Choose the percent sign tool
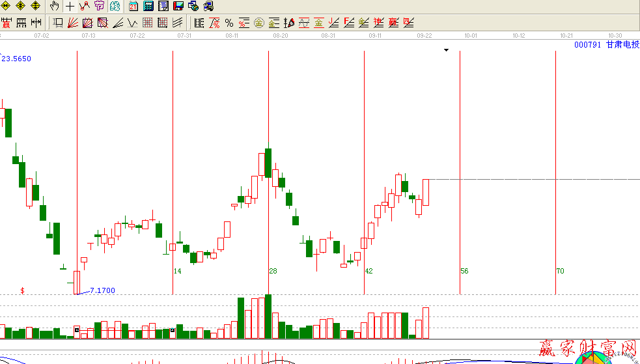Screen dimensions: 640x364 (229, 23)
